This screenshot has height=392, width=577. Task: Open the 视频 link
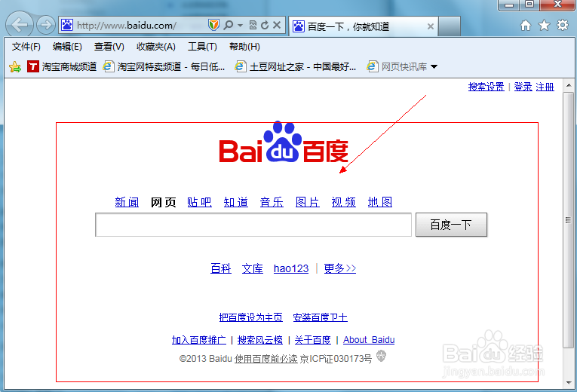[x=343, y=202]
